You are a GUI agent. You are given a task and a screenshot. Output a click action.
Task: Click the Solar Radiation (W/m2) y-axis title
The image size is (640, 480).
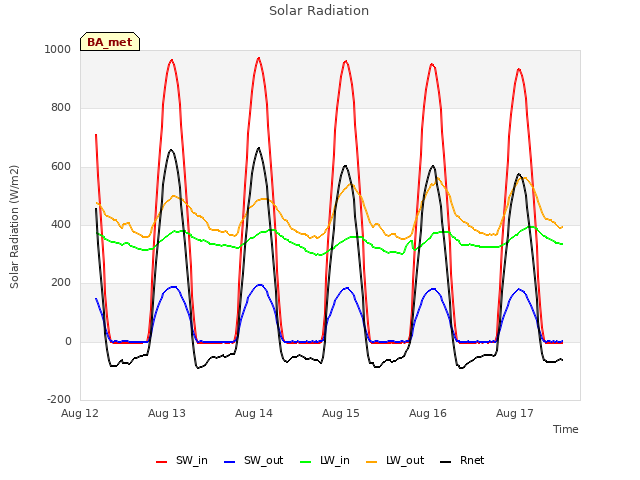click(14, 227)
